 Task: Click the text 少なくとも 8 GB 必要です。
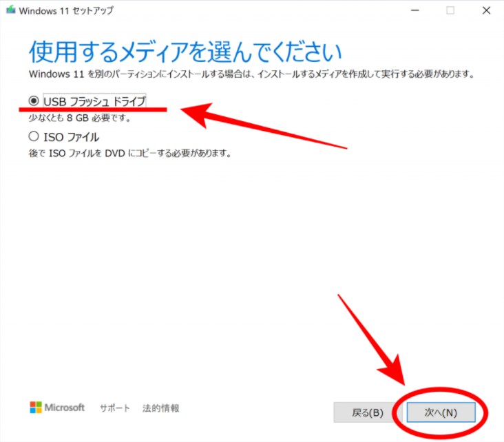point(79,118)
